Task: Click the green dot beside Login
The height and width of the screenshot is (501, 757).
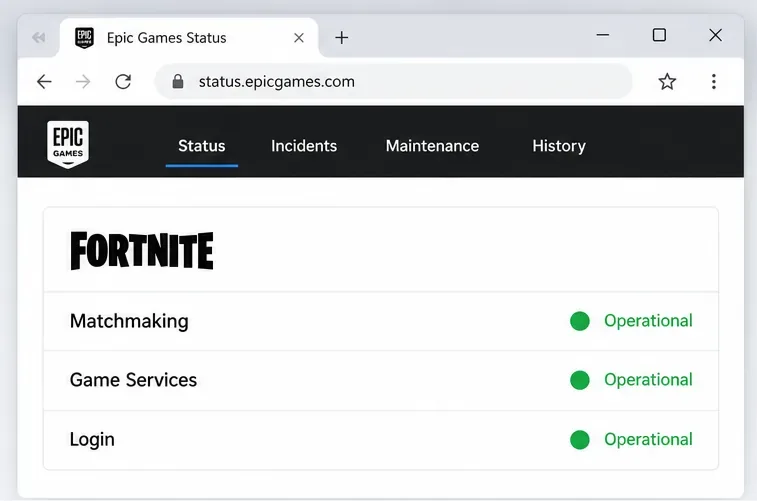Action: point(579,440)
